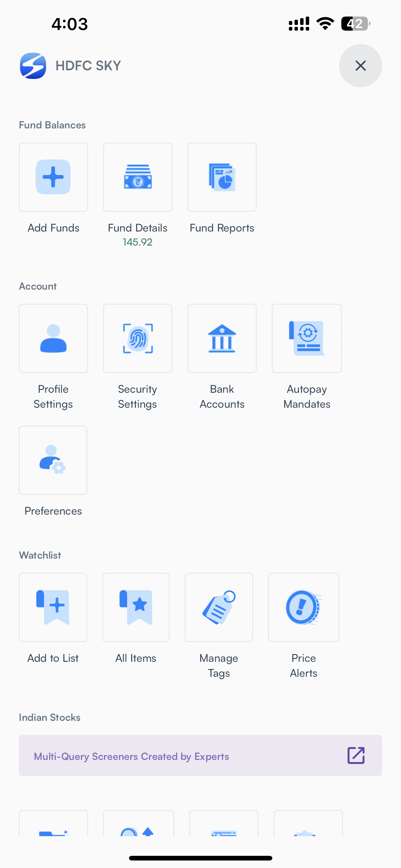Viewport: 401px width, 868px height.
Task: Tap the Fund Balances section heading
Action: pyautogui.click(x=52, y=125)
